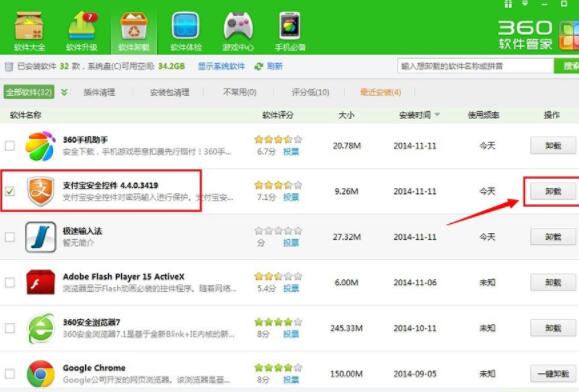Sort by the 使用频率 column header
The width and height of the screenshot is (579, 392).
pyautogui.click(x=483, y=115)
